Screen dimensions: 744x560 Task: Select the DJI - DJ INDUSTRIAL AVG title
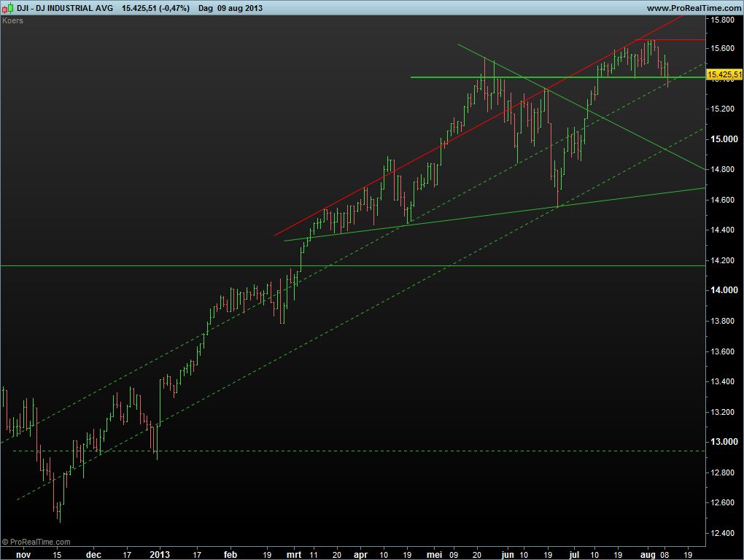pyautogui.click(x=65, y=8)
